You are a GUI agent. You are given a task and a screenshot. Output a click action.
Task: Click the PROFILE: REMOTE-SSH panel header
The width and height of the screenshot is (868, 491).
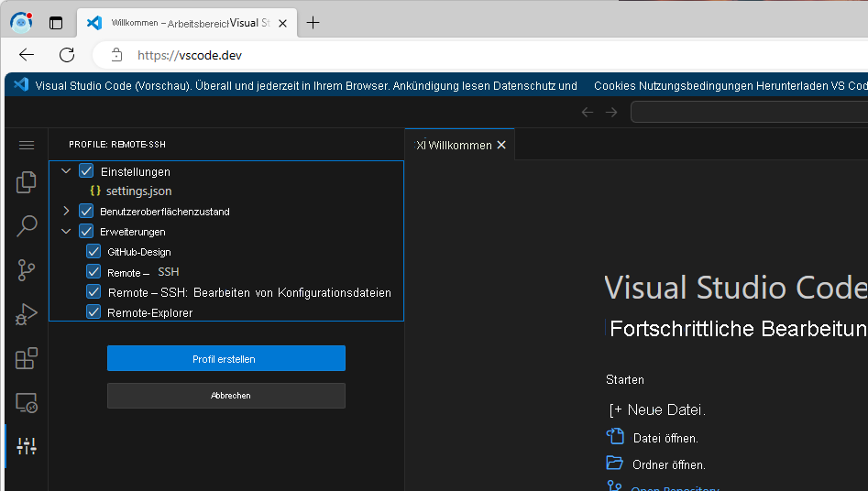[117, 145]
